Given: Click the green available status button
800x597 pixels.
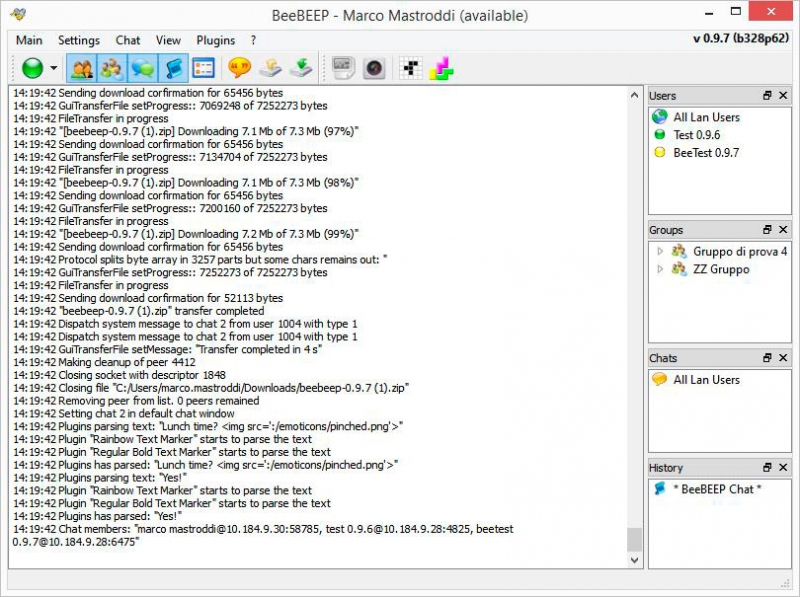Looking at the screenshot, I should click(x=33, y=68).
